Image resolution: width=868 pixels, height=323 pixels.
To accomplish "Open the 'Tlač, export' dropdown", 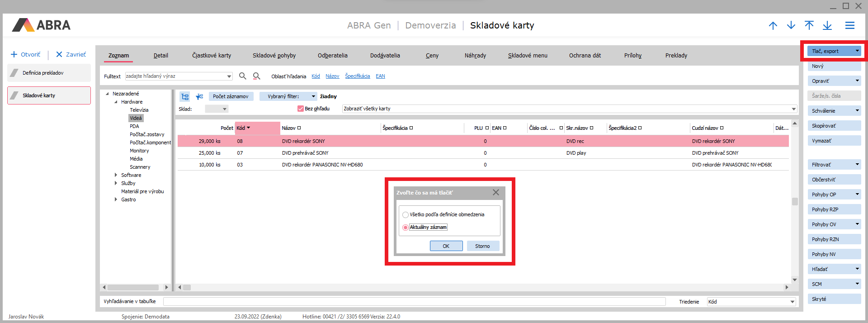I will [x=857, y=51].
